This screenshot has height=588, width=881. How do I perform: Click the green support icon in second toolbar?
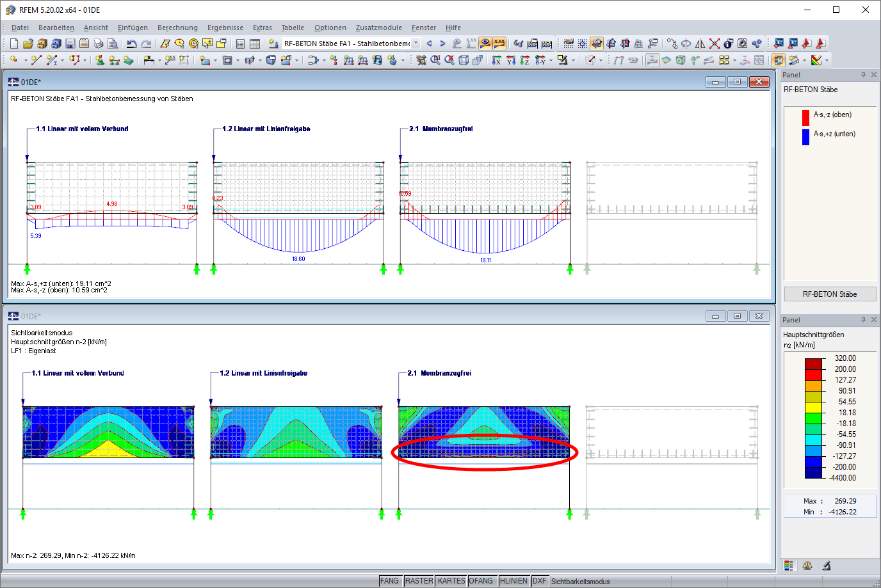(x=100, y=60)
